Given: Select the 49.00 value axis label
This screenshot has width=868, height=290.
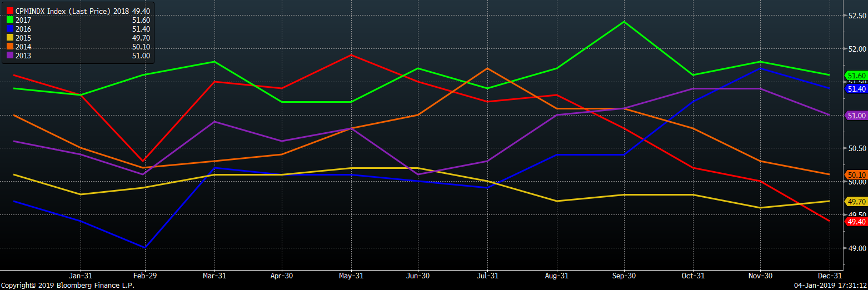Looking at the screenshot, I should click(855, 248).
